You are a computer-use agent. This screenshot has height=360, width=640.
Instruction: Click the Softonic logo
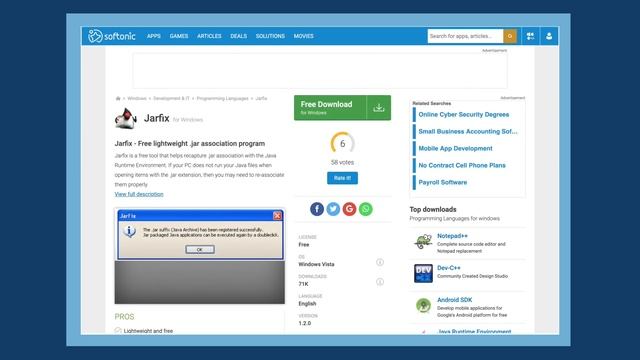(111, 36)
